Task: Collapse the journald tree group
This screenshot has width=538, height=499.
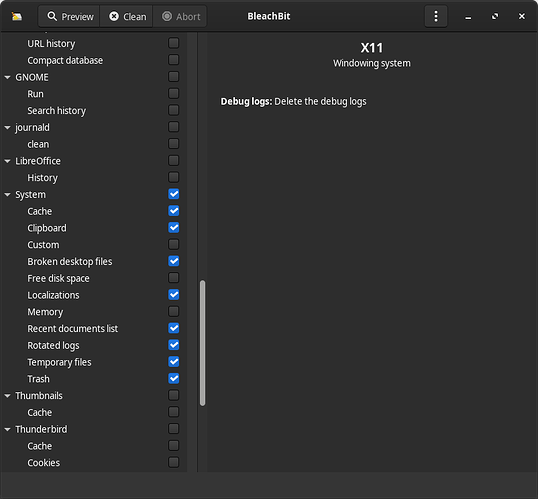Action: pyautogui.click(x=8, y=128)
